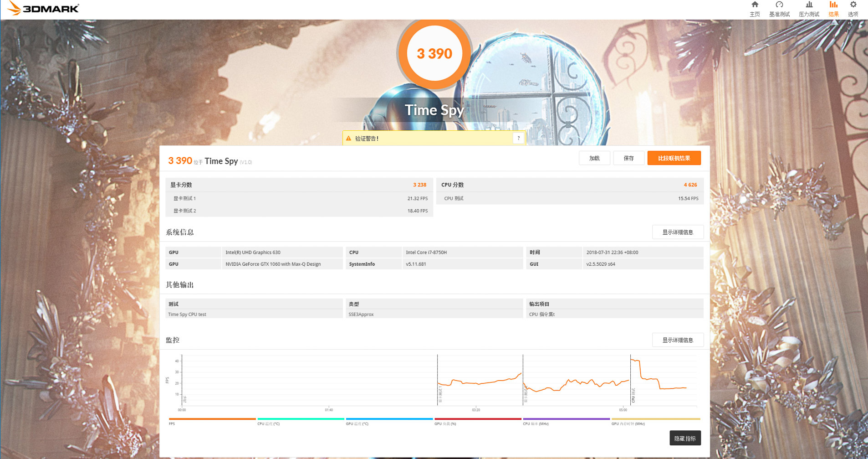
Task: Click the Load (加载) button
Action: click(594, 158)
